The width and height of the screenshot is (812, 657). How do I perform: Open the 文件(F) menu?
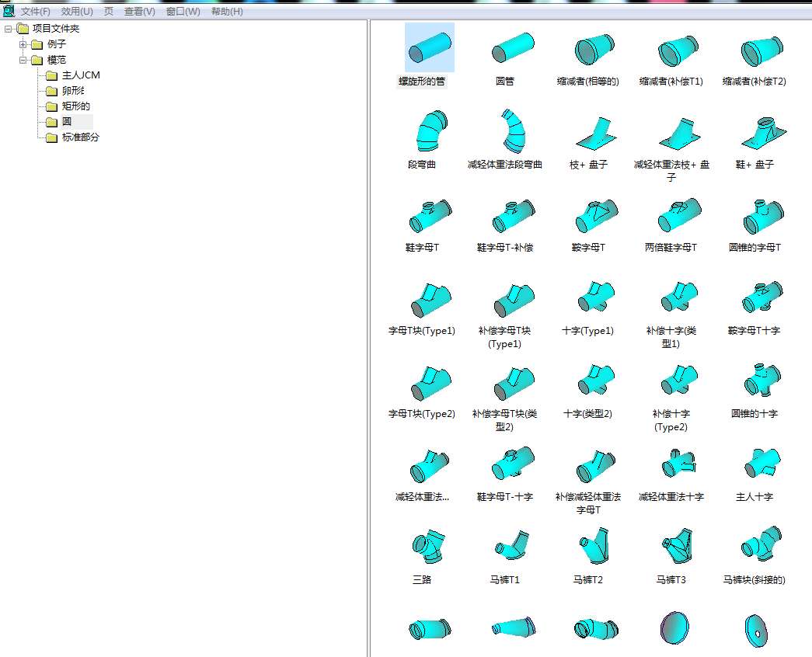pyautogui.click(x=35, y=12)
